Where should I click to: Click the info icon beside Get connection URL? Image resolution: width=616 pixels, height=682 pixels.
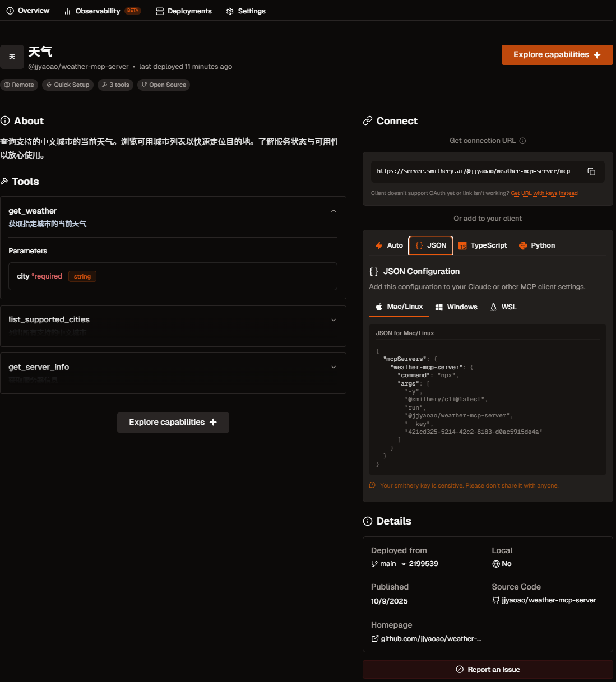(x=522, y=141)
